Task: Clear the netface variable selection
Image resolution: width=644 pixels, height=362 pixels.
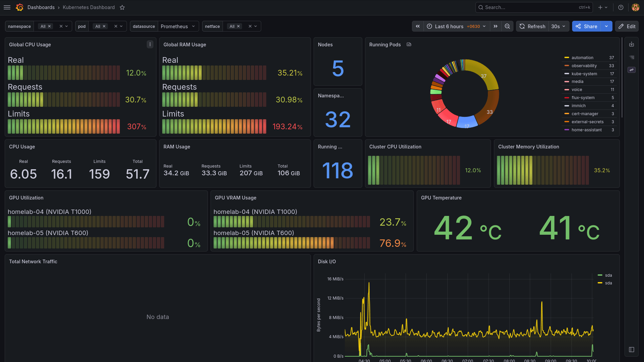Action: point(250,26)
